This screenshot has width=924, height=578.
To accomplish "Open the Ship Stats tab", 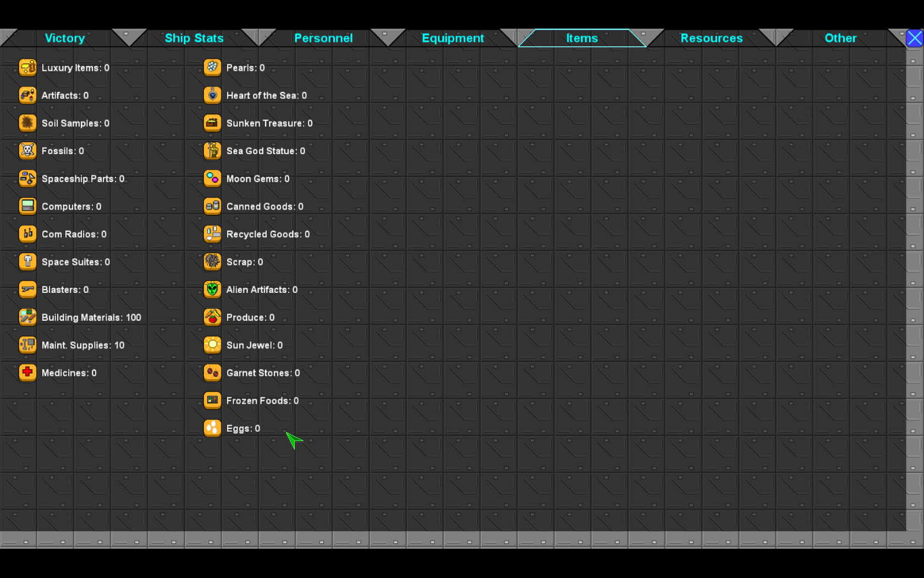I will (194, 38).
